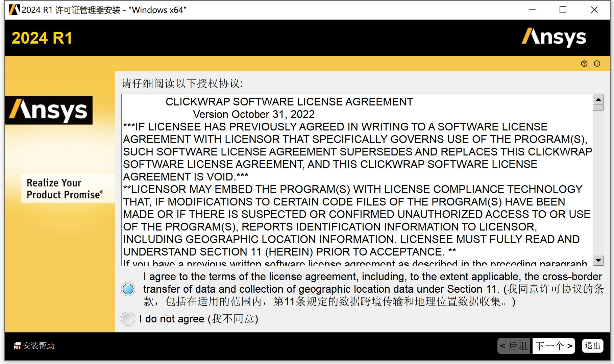This screenshot has height=364, width=614.
Task: Click the Ansys app icon in the title bar
Action: [x=14, y=10]
